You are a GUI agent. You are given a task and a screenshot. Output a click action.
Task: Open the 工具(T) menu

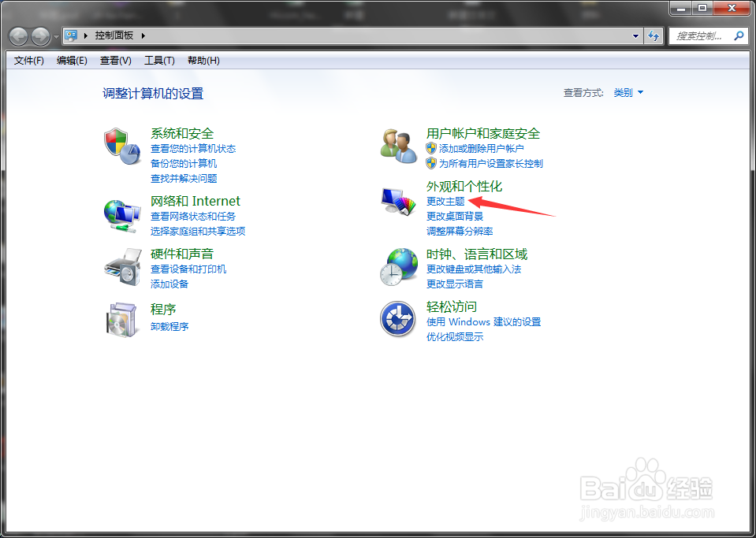click(158, 61)
